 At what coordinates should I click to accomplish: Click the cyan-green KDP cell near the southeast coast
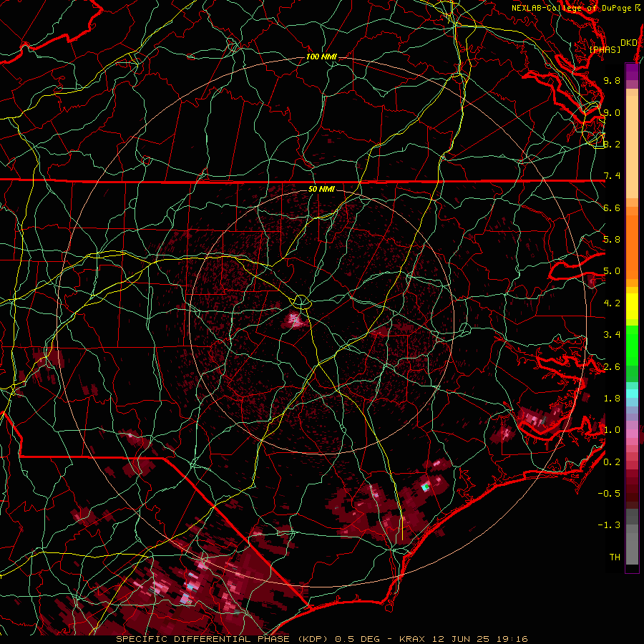point(425,487)
